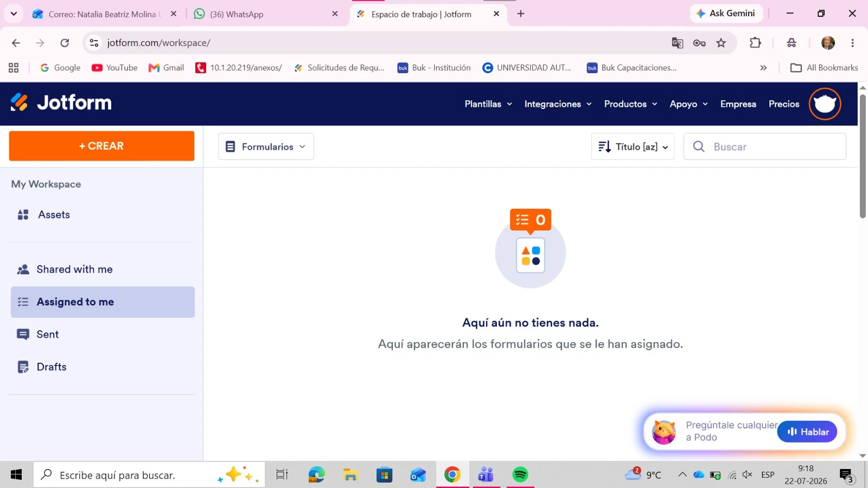Click the muted volume tray icon

[748, 475]
